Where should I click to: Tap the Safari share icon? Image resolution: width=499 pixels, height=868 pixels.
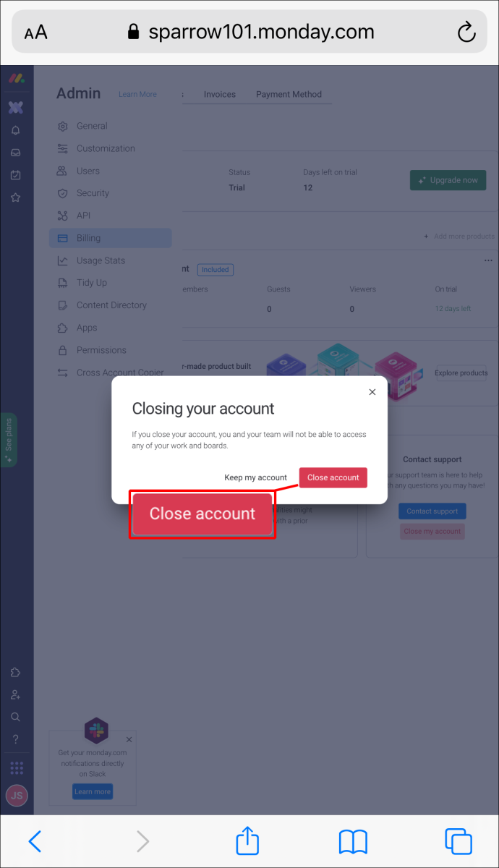(x=247, y=841)
